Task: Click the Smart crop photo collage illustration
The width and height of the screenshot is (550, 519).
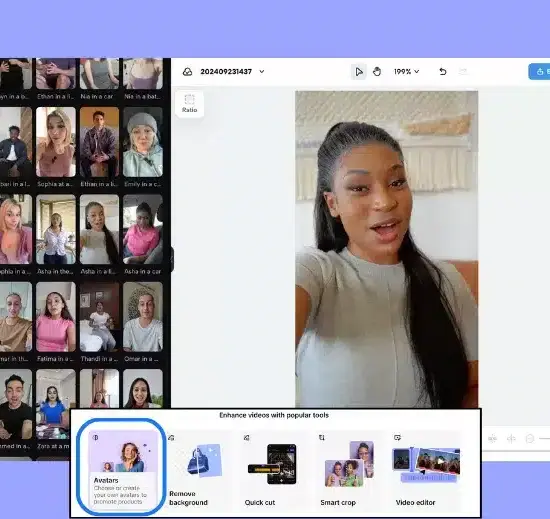Action: (x=349, y=464)
